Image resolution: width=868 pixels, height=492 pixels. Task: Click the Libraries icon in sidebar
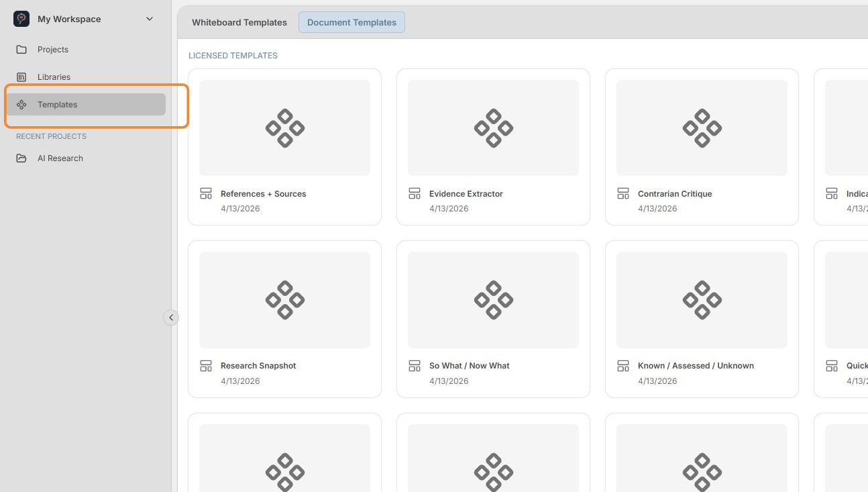click(x=21, y=77)
